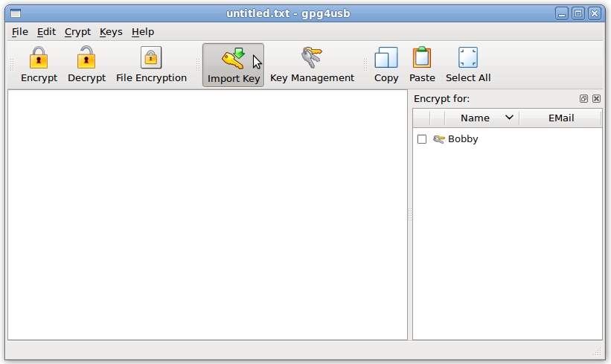Open the Crypt menu
611x364 pixels.
[x=77, y=32]
